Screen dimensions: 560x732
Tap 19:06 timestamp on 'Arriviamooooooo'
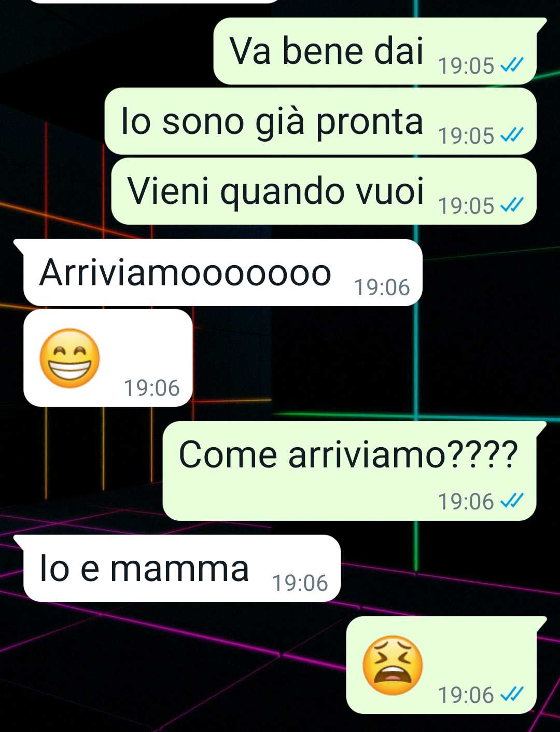382,287
